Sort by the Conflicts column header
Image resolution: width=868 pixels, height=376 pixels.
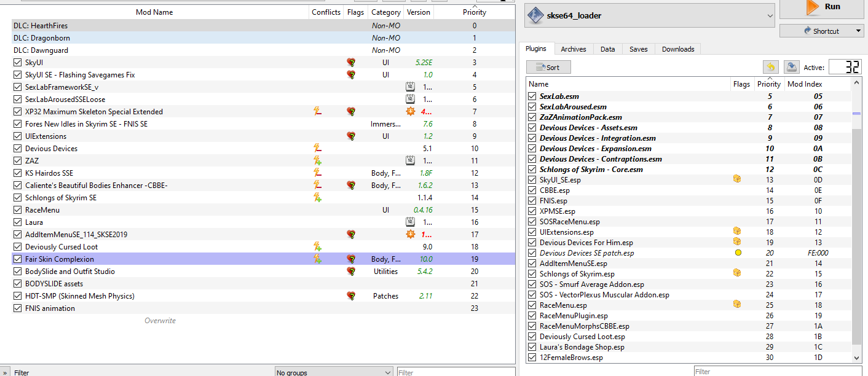coord(326,12)
